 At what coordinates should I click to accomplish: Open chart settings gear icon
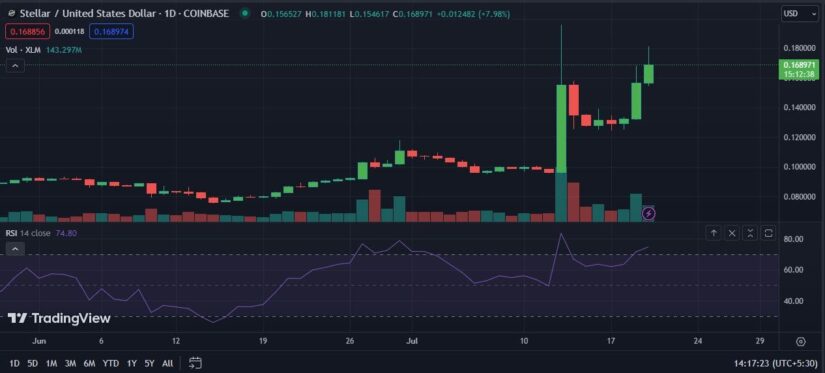coord(801,341)
